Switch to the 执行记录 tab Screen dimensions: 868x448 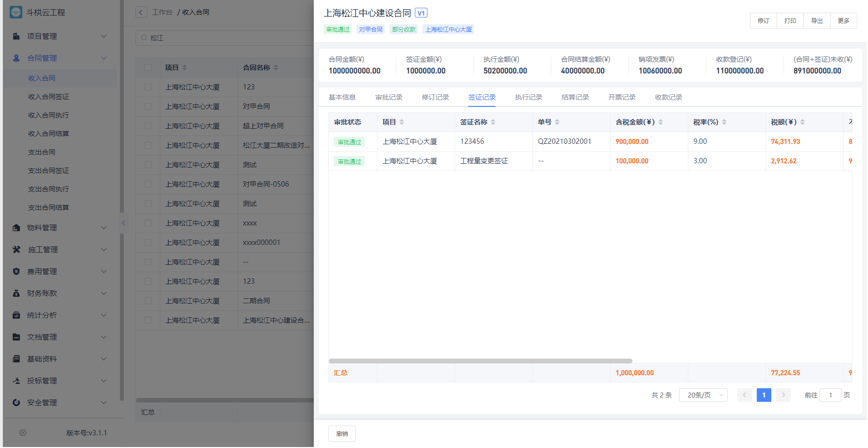pos(528,97)
